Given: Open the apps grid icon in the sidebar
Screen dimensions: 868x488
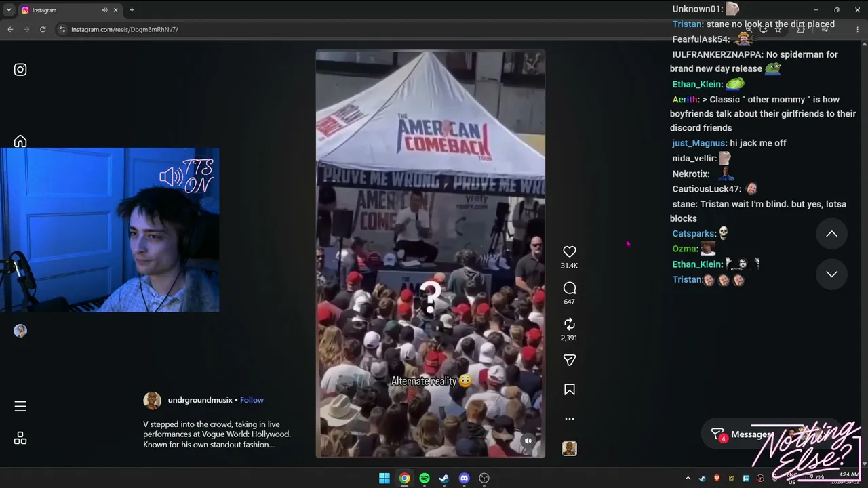Looking at the screenshot, I should click(20, 438).
